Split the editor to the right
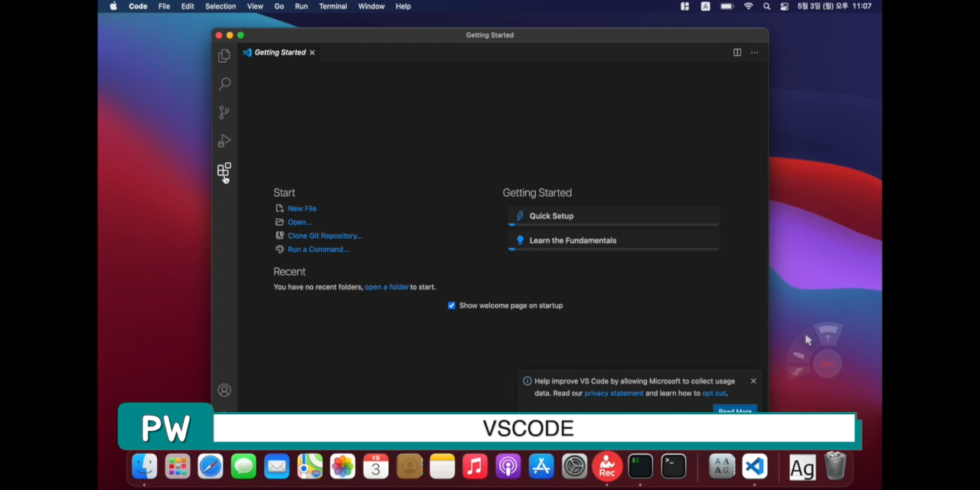The image size is (980, 490). coord(737,53)
